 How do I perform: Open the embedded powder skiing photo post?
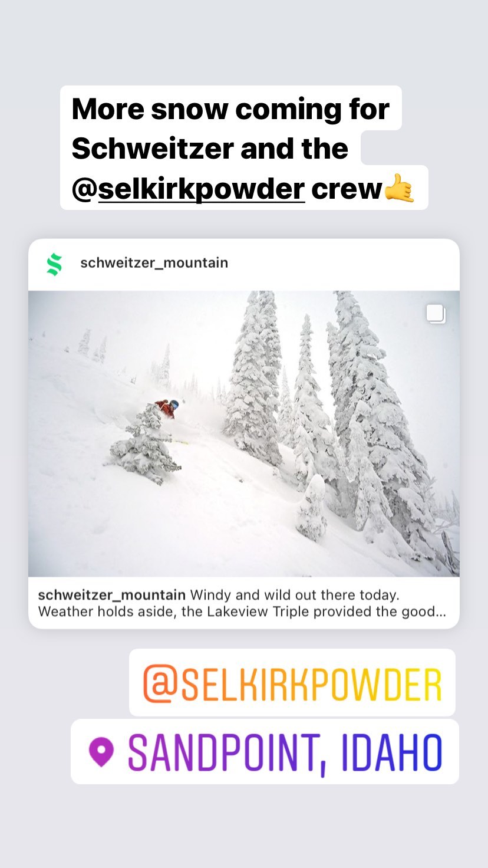[x=244, y=433]
